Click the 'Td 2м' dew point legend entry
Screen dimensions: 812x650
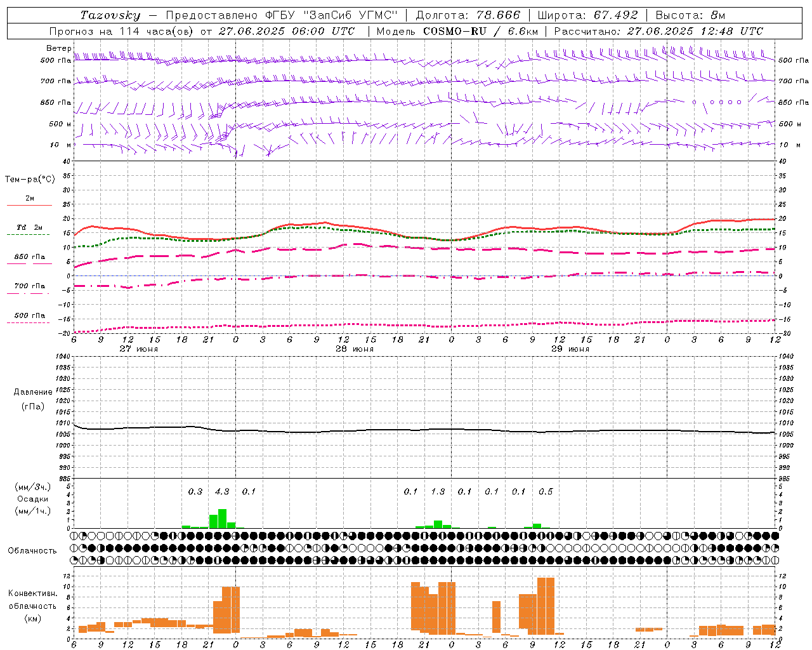(x=29, y=229)
